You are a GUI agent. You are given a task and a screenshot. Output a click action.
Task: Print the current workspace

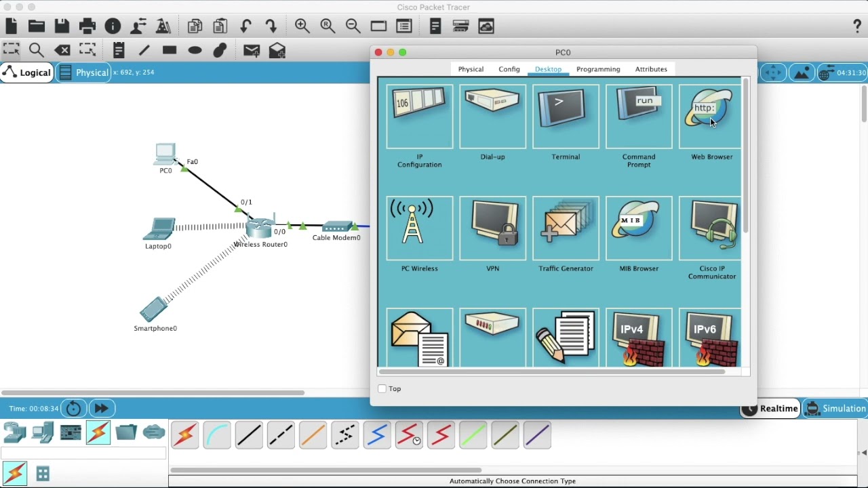87,26
